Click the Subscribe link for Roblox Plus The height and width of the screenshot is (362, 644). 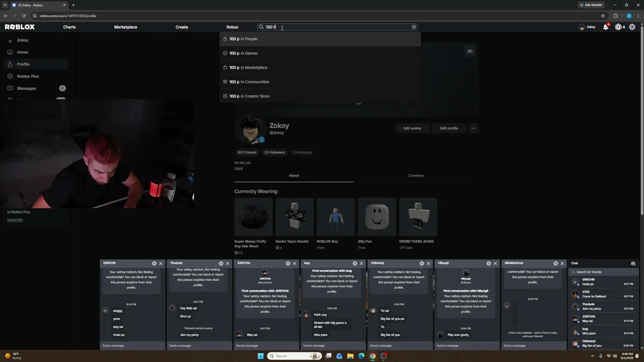click(x=15, y=220)
